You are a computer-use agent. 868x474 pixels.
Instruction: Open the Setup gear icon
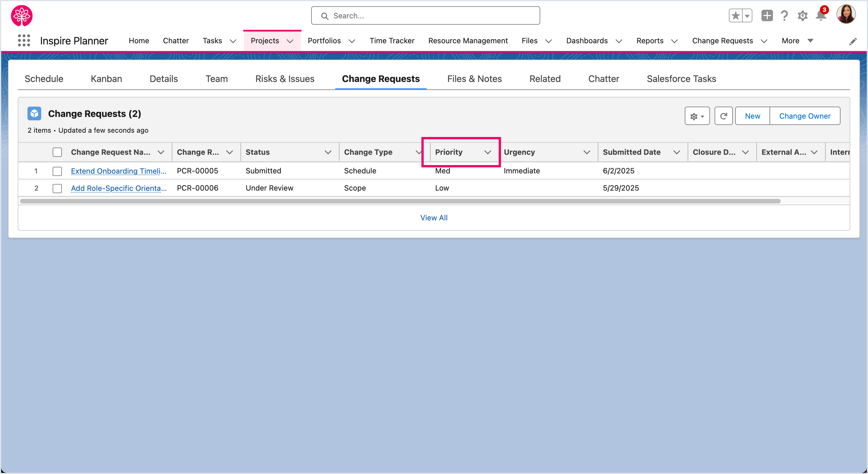pyautogui.click(x=803, y=15)
